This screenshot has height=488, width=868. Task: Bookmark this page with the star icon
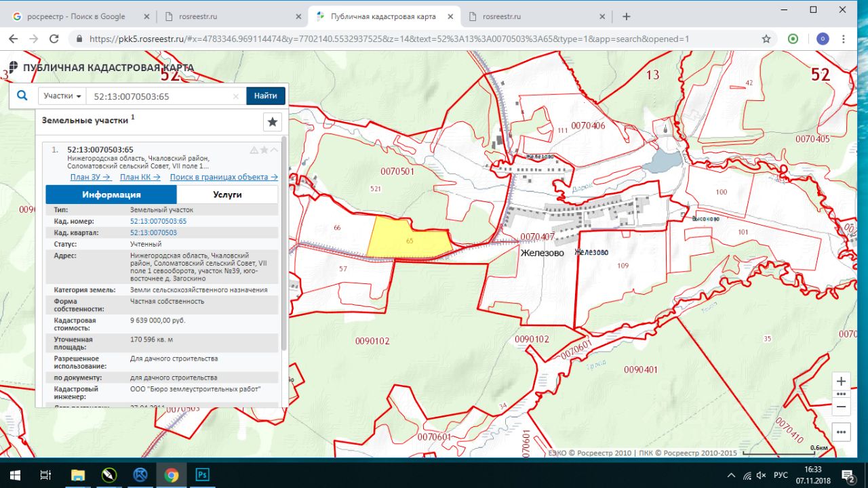point(766,39)
